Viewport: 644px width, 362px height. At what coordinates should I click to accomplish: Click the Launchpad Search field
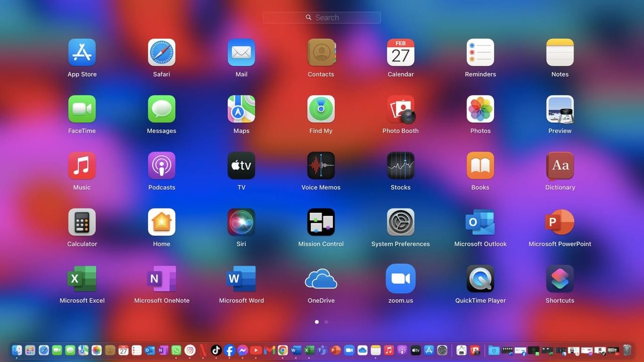(x=322, y=18)
